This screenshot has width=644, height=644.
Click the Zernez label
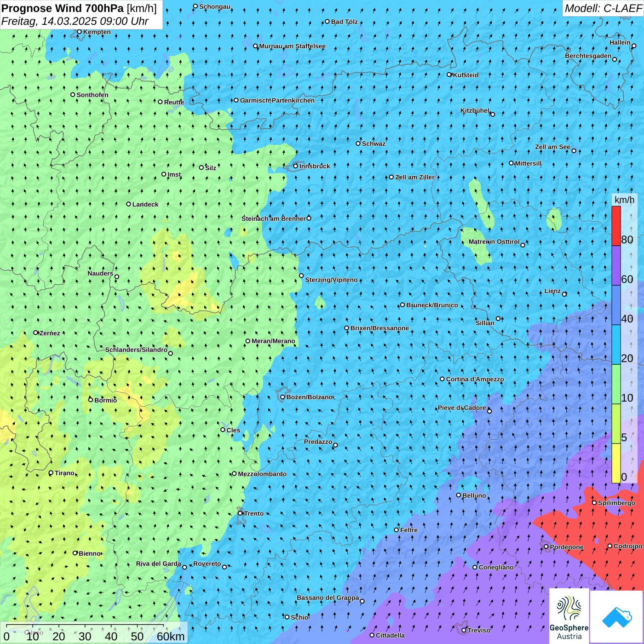click(x=50, y=333)
